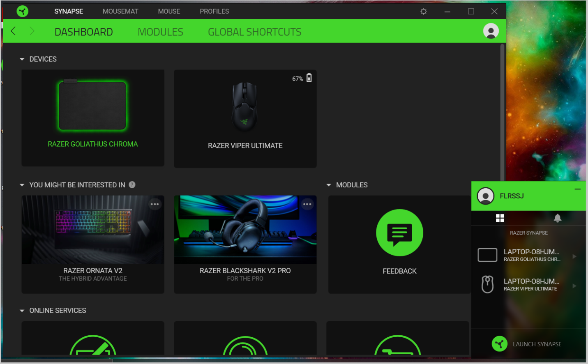Click Launch Synapse in the tray panel
Image resolution: width=588 pixels, height=364 pixels.
point(537,344)
